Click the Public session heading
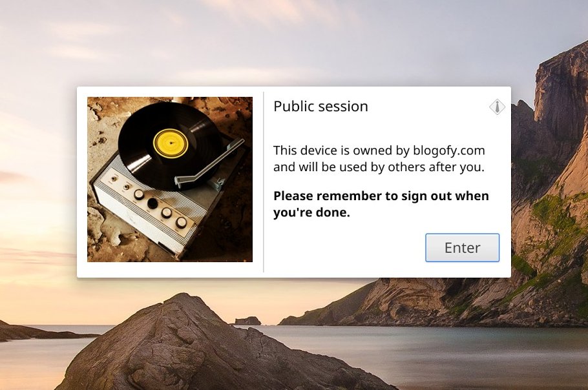This screenshot has height=390, width=588. 320,107
